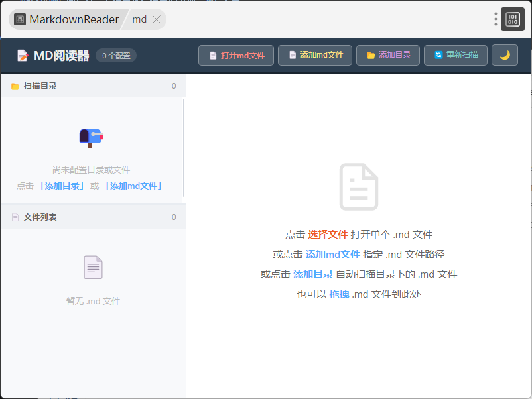
Task: Click the blue 添加目录 link in the main area
Action: [x=313, y=274]
